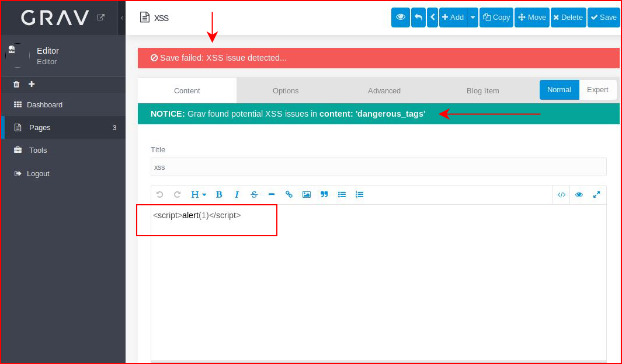Viewport: 622px width, 364px height.
Task: Click the GRAV logo
Action: pos(55,18)
